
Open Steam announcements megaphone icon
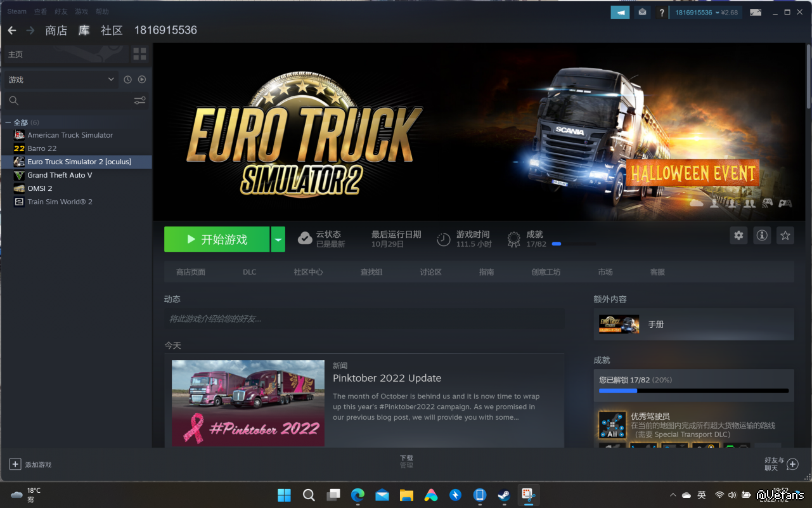coord(620,12)
